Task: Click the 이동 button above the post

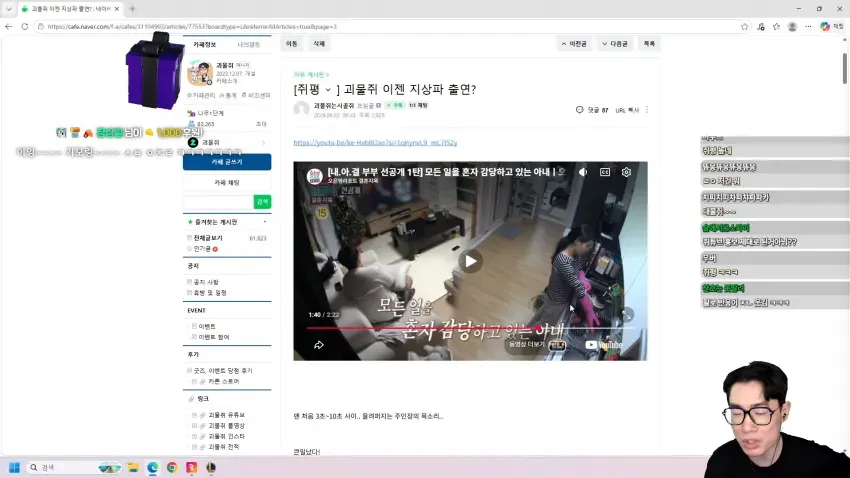Action: [x=292, y=44]
